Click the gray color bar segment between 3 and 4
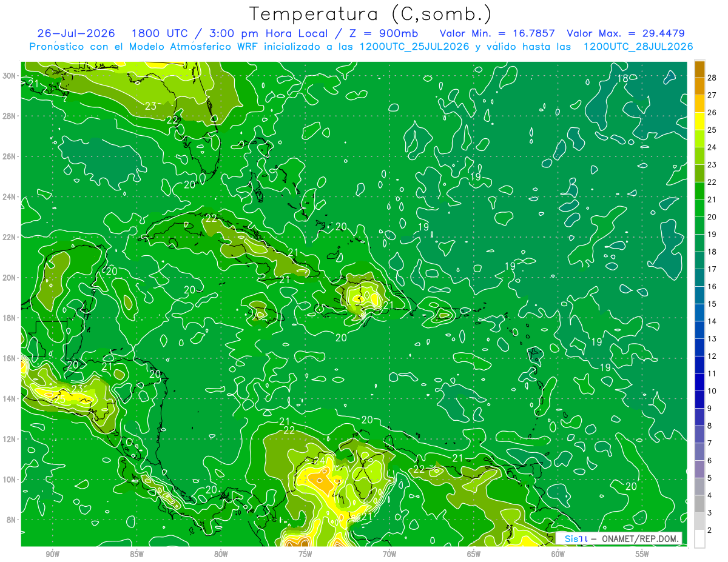The height and width of the screenshot is (562, 728). (x=699, y=504)
